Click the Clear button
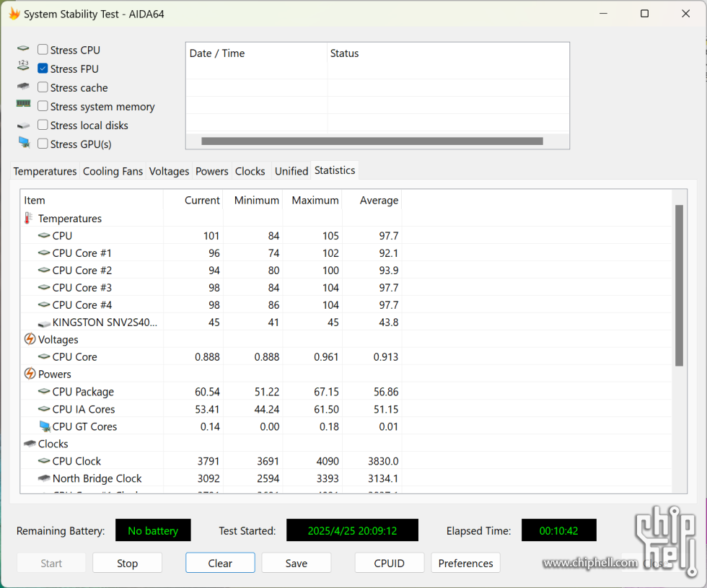Image resolution: width=707 pixels, height=588 pixels. coord(220,563)
